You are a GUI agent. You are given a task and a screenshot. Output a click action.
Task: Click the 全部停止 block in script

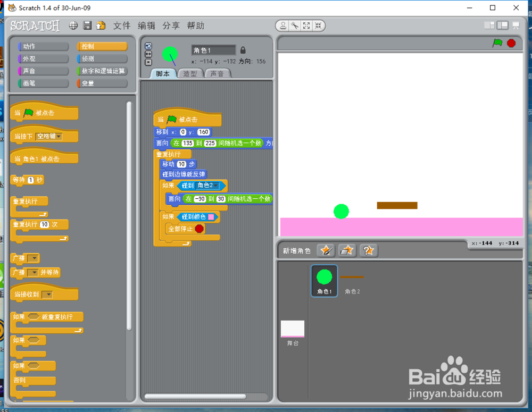coord(185,229)
